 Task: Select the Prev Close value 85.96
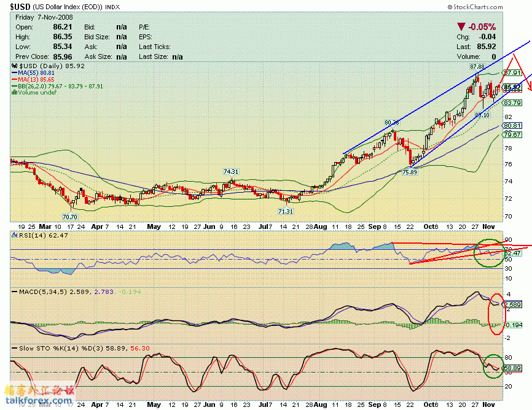[63, 56]
